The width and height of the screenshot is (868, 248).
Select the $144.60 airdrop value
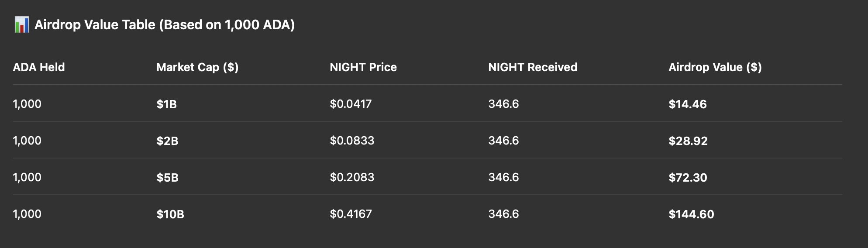(x=691, y=214)
